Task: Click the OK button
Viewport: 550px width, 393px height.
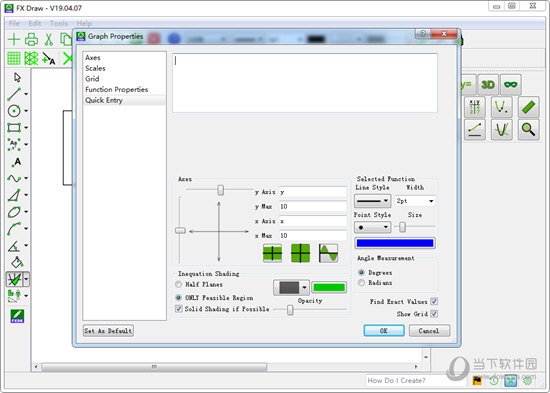Action: point(384,331)
